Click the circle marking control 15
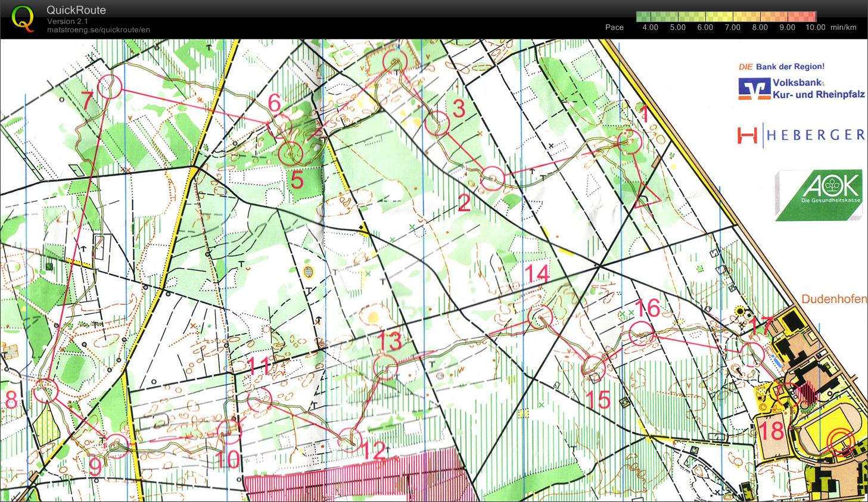The height and width of the screenshot is (502, 868). pyautogui.click(x=593, y=369)
